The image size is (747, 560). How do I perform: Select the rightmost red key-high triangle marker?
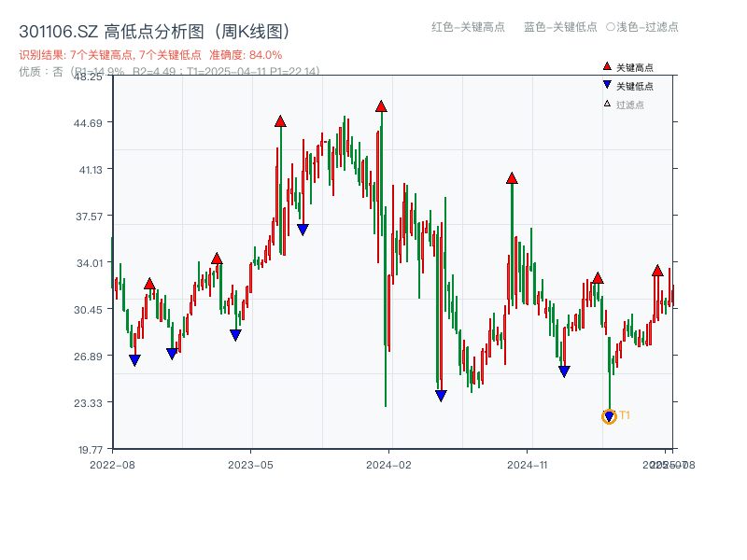(x=658, y=271)
